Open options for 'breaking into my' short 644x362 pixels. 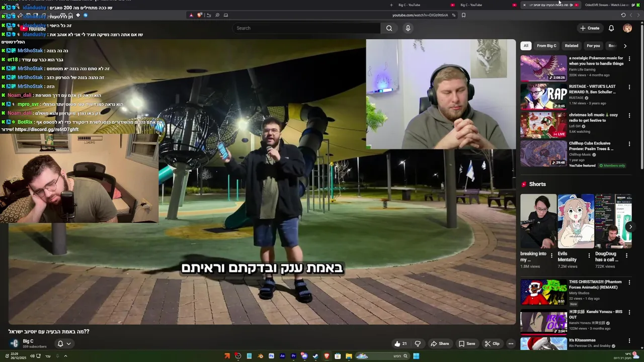point(552,255)
